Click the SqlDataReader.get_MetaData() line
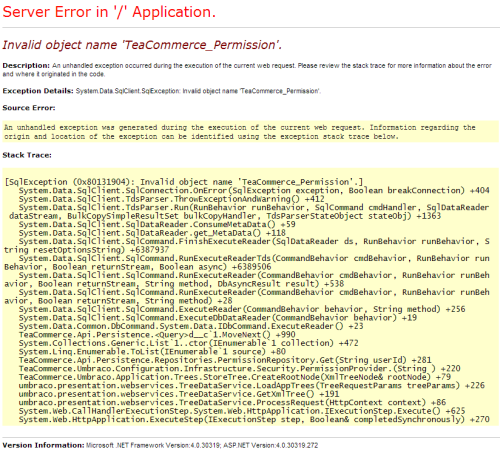 pos(152,233)
